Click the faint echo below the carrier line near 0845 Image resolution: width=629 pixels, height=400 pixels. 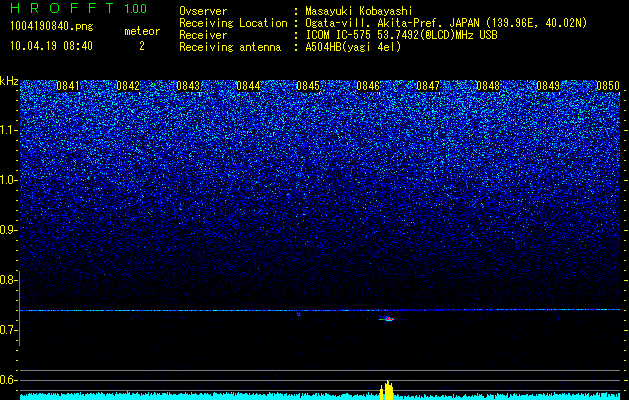pyautogui.click(x=298, y=314)
